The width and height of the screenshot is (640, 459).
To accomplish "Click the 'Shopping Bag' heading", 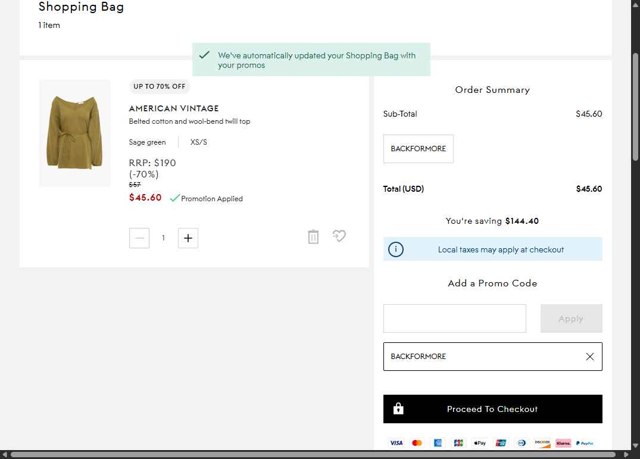I will click(x=81, y=7).
